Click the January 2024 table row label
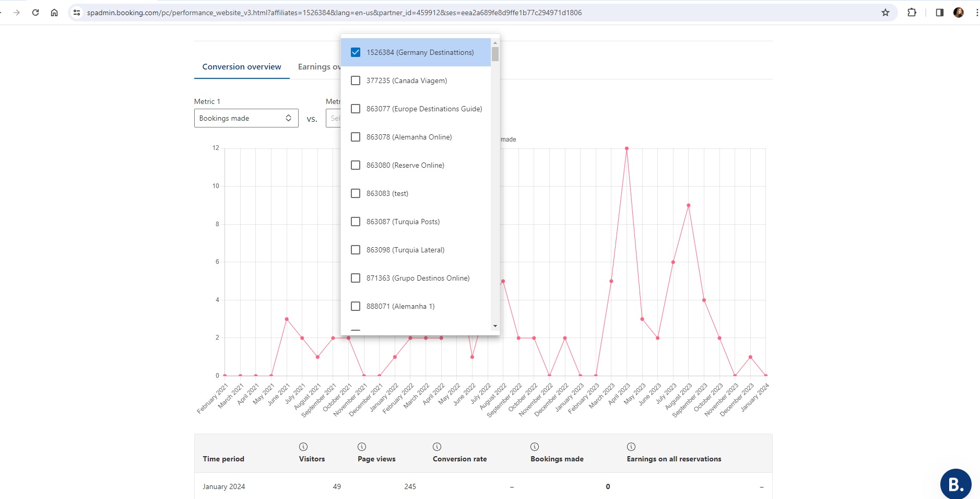980x499 pixels. [x=223, y=486]
